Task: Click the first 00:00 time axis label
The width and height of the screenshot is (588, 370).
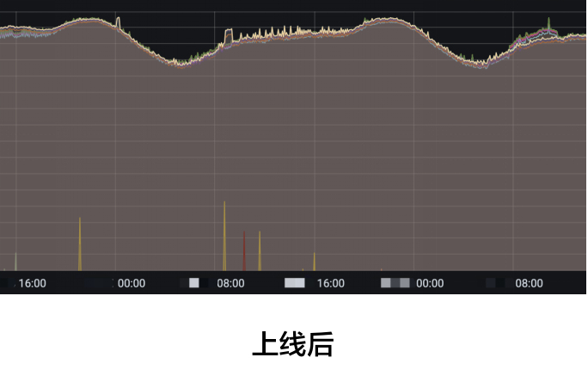Action: [x=132, y=283]
